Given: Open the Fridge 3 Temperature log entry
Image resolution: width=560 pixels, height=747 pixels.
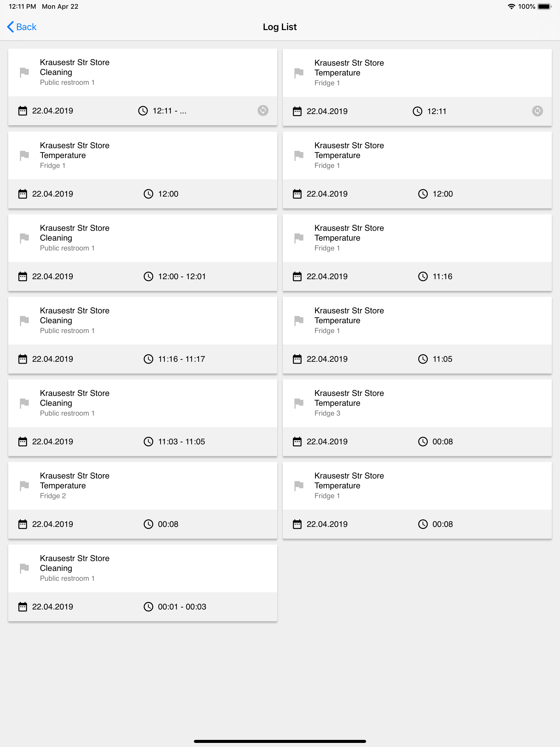Looking at the screenshot, I should click(417, 418).
